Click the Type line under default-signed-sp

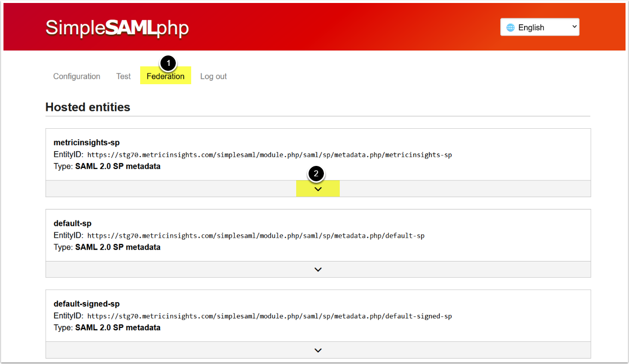(x=107, y=328)
